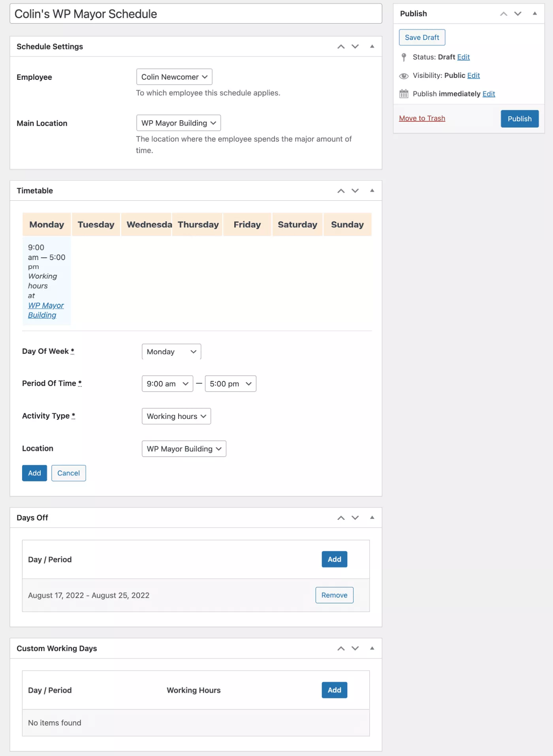Move Days Off panel up
Image resolution: width=553 pixels, height=756 pixels.
[341, 518]
